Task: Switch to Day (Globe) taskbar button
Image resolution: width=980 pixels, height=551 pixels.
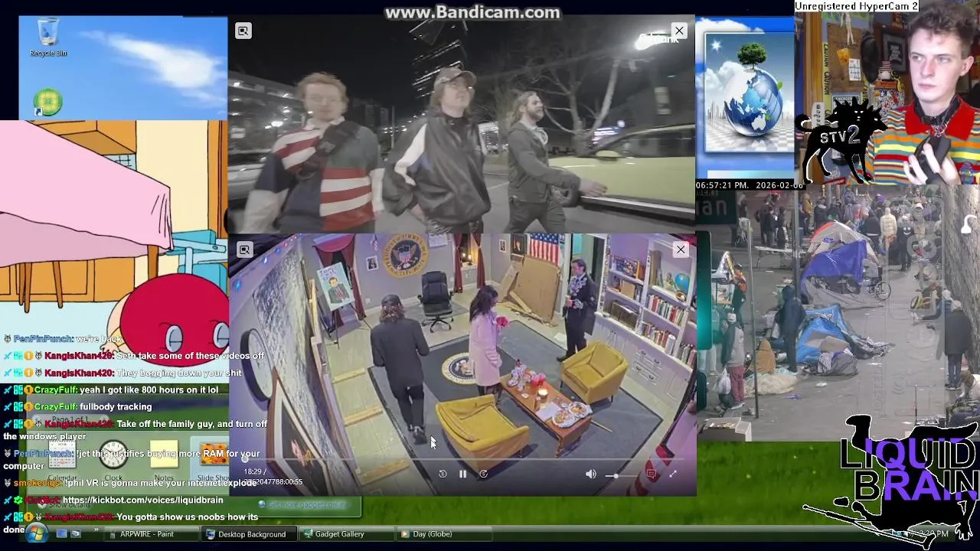Action: tap(443, 534)
